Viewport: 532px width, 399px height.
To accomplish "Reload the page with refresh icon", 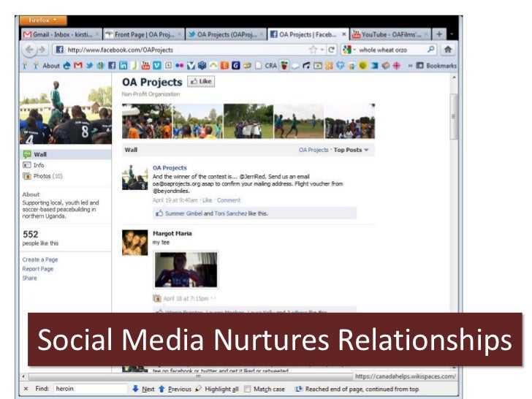I will (330, 50).
